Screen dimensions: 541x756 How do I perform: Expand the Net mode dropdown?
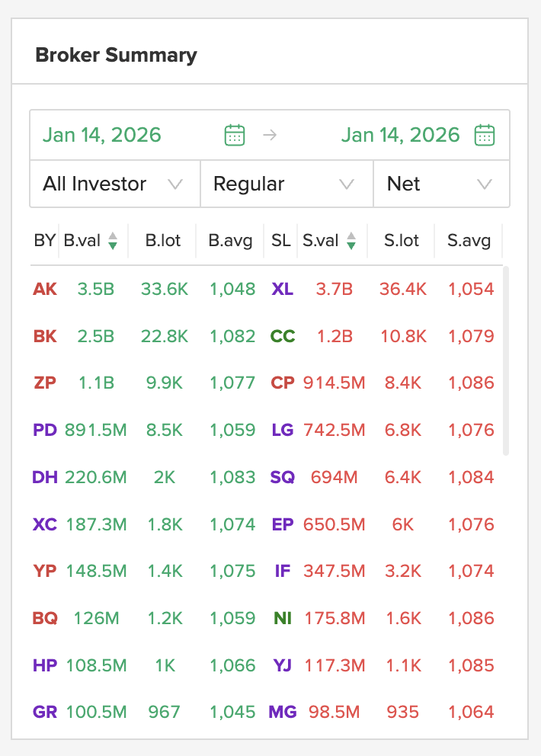pos(440,184)
